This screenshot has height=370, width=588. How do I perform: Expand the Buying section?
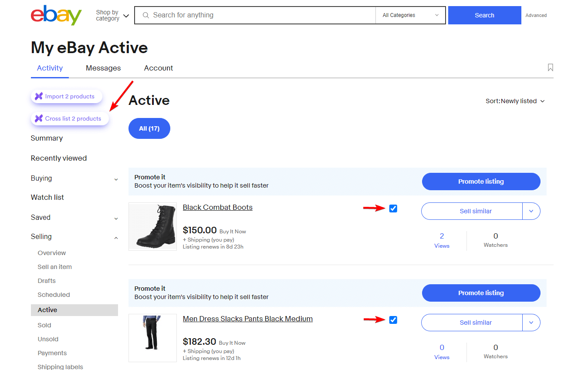(x=115, y=179)
